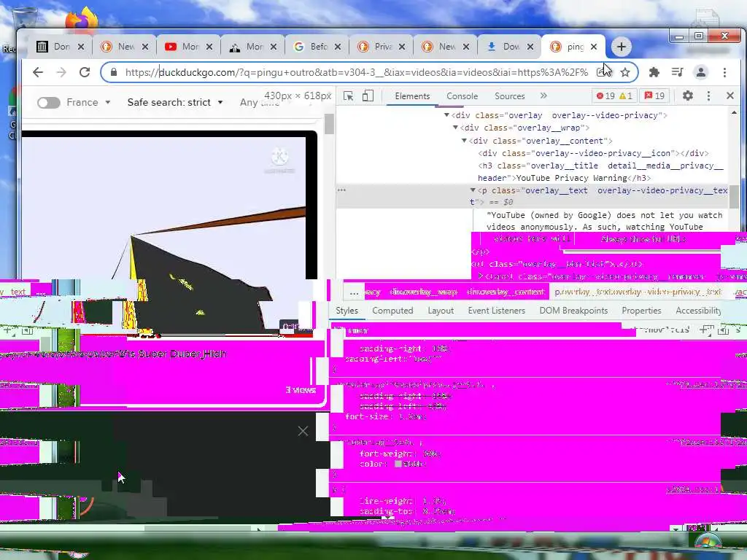Screen dimensions: 747x560
Task: Show more DevTools tabs with the chevrons
Action: coord(543,96)
